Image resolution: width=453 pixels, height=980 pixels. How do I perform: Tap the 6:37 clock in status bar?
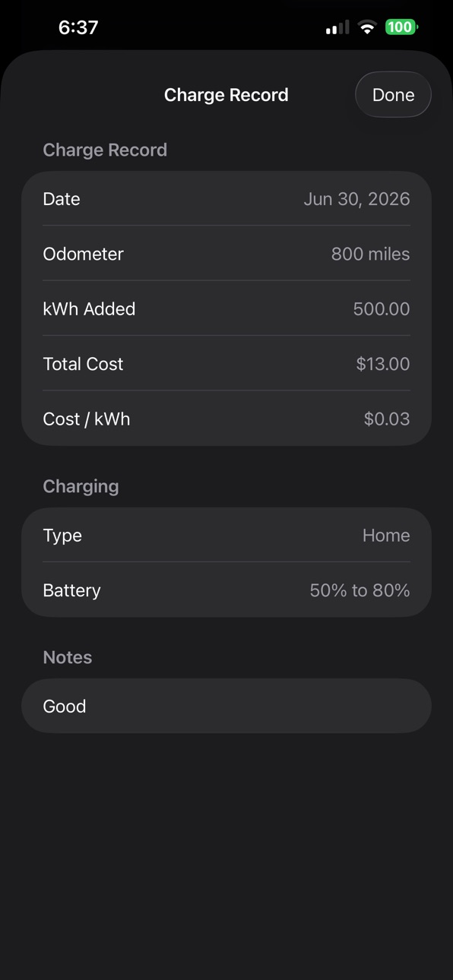[x=78, y=27]
